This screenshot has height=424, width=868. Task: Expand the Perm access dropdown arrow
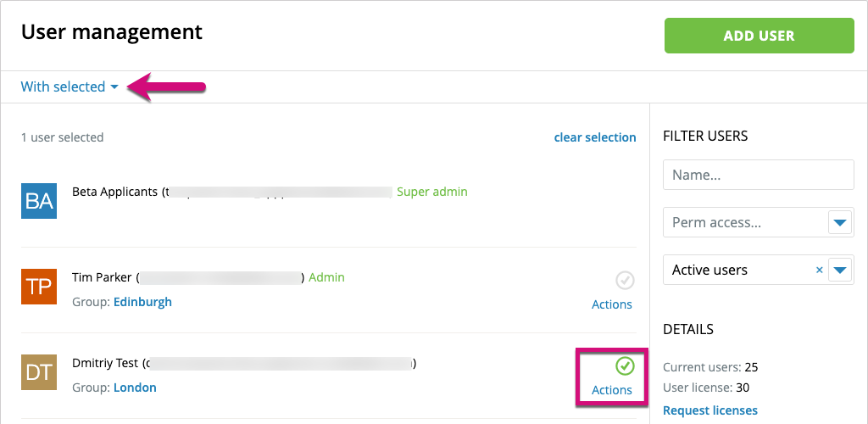click(840, 222)
